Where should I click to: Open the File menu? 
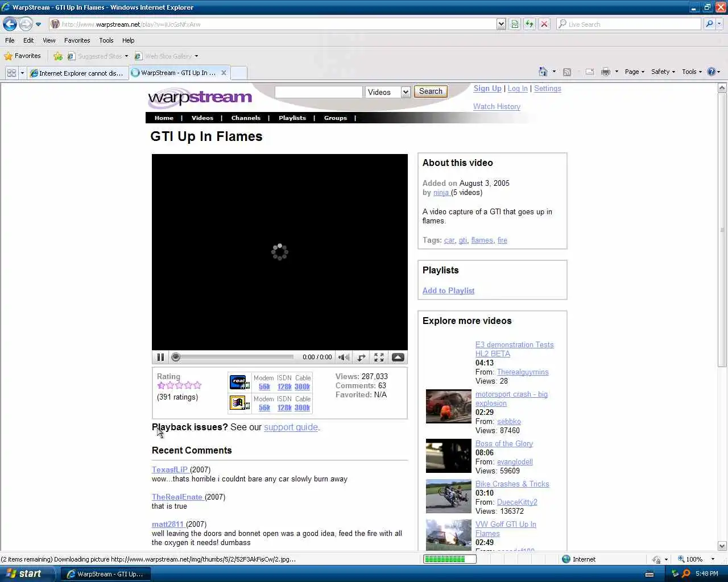[x=10, y=40]
